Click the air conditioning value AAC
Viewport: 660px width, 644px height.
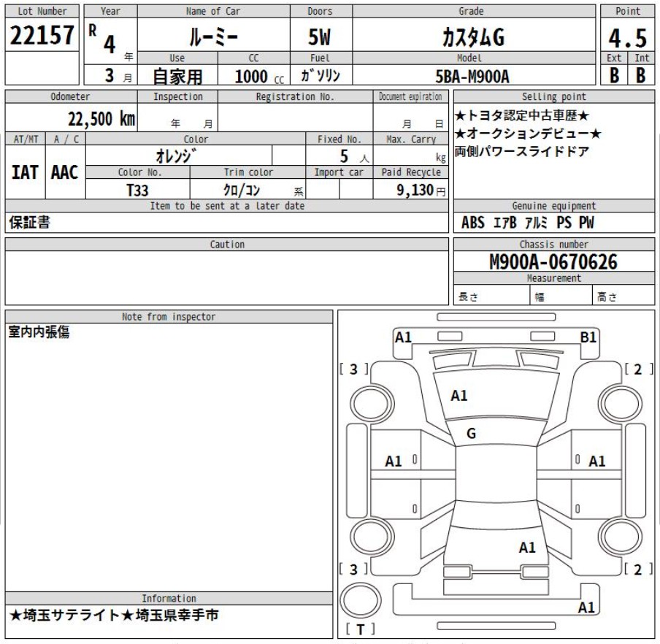click(x=65, y=172)
